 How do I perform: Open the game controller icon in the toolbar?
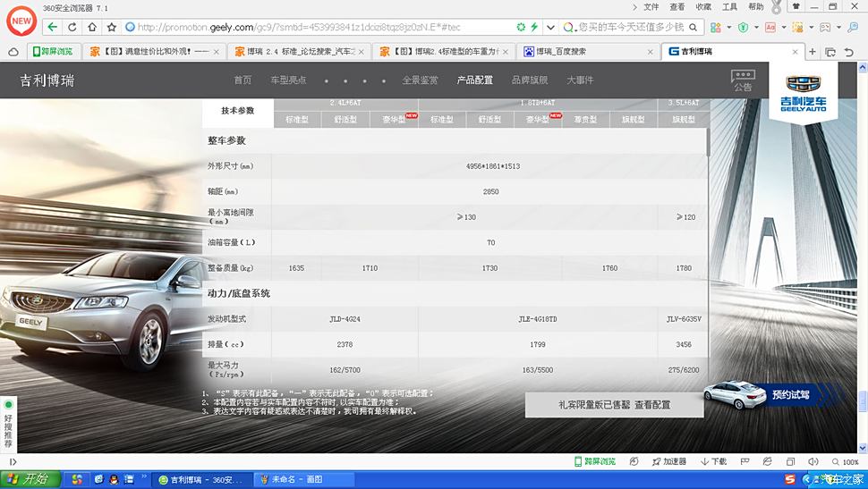click(825, 27)
